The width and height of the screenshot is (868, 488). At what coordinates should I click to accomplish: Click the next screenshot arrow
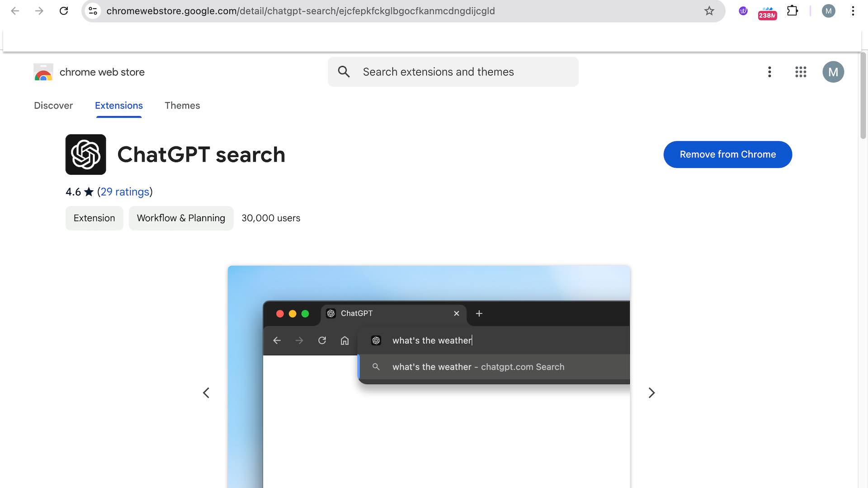pos(651,393)
